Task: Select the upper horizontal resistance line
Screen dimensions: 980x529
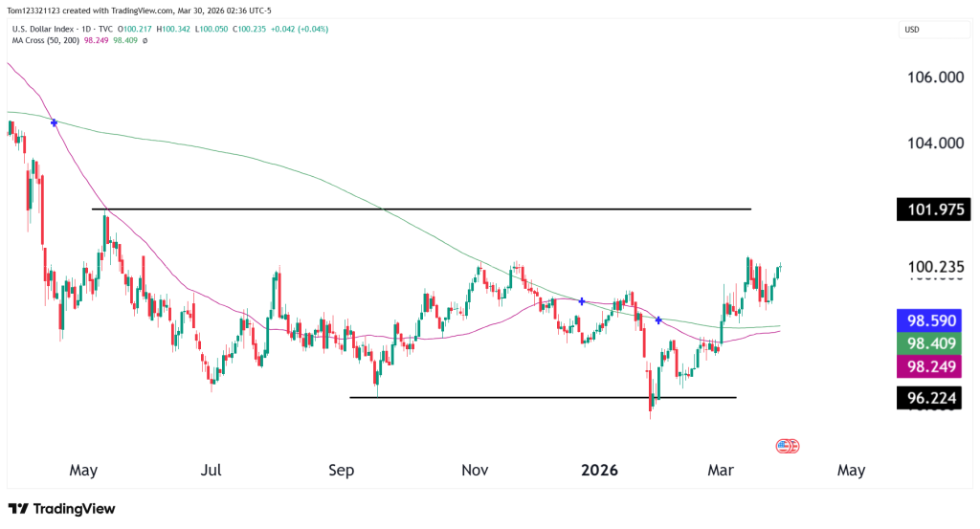Action: [x=421, y=209]
